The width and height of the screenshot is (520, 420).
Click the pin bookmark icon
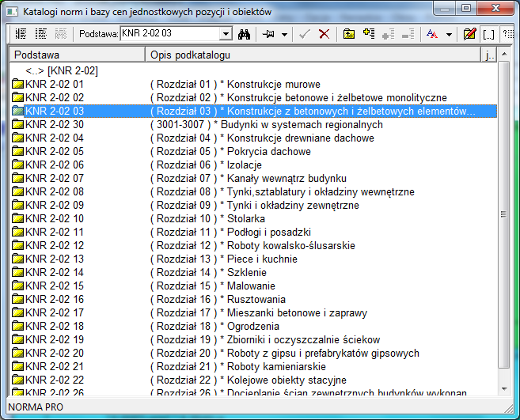coord(269,34)
